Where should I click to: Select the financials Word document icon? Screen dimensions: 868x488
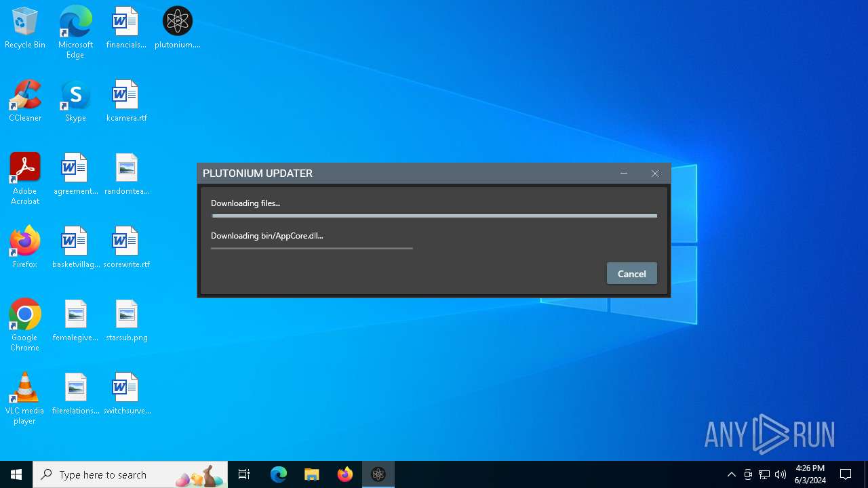pyautogui.click(x=126, y=28)
